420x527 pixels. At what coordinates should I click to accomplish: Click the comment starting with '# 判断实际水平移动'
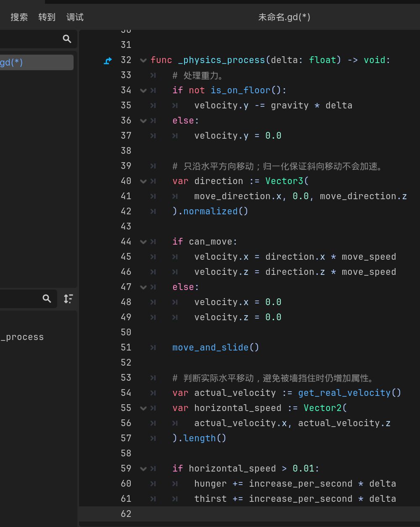(x=273, y=378)
